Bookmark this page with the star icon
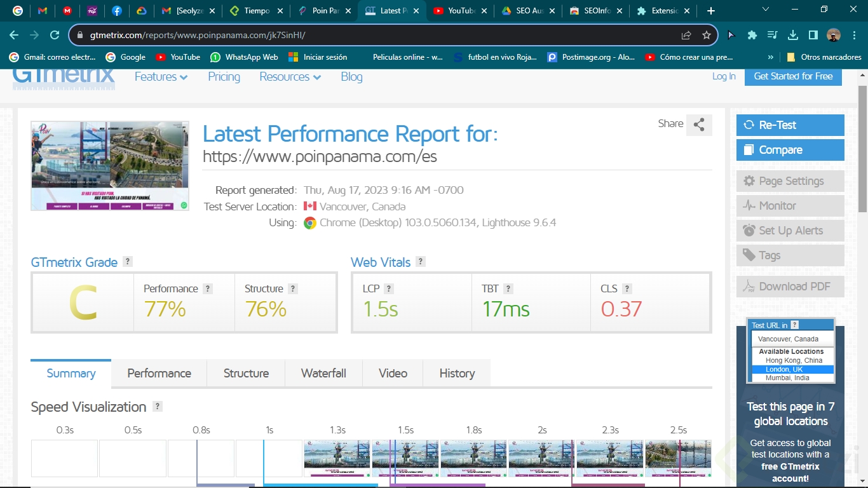 [x=707, y=35]
